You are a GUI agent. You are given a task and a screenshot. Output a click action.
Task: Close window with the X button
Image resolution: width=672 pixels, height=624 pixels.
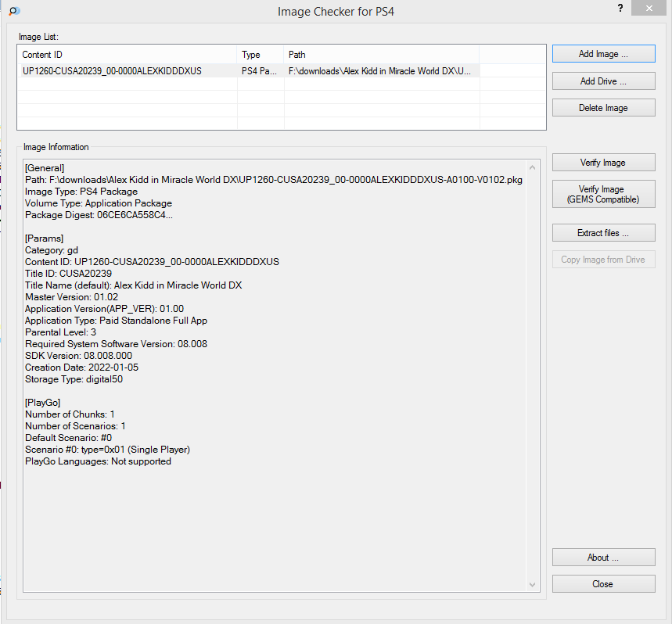[x=649, y=8]
